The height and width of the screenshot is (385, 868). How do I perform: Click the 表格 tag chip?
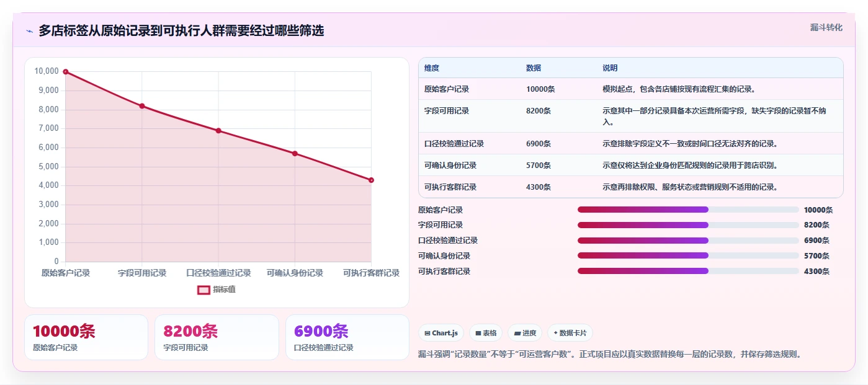486,333
